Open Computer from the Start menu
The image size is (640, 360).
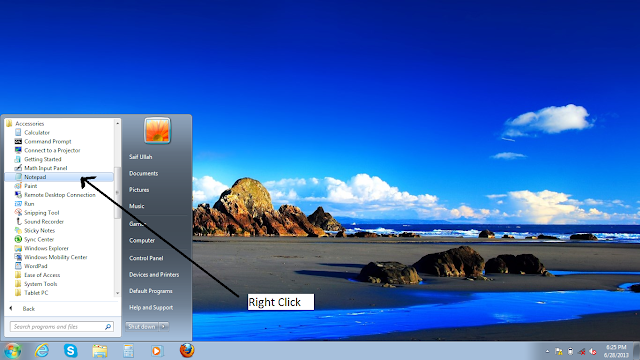142,240
